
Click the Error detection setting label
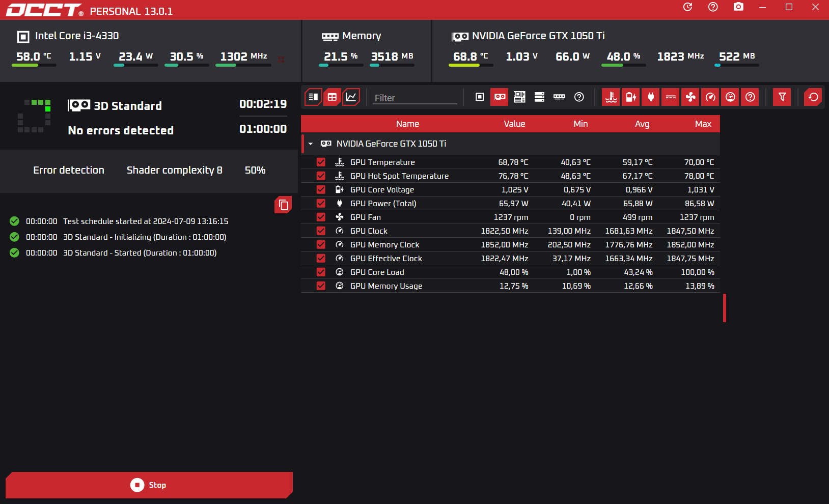69,170
